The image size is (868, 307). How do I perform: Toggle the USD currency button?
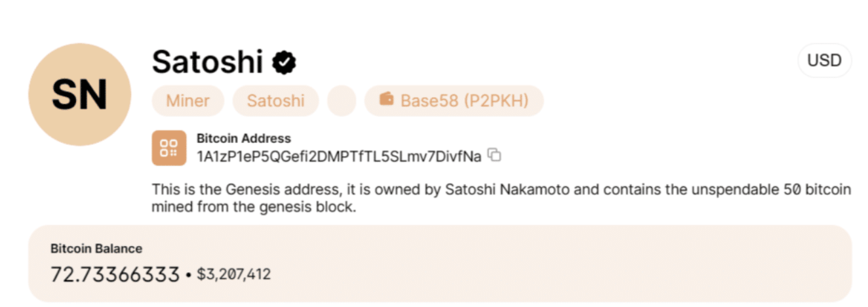824,61
